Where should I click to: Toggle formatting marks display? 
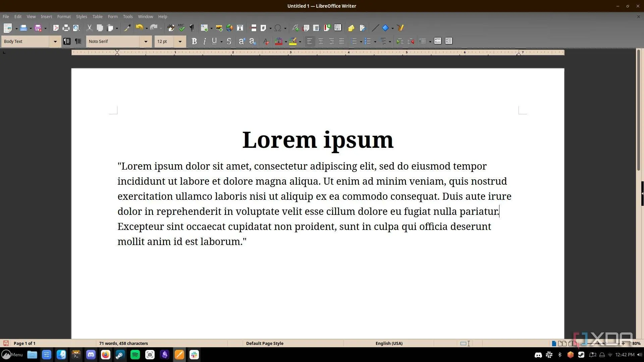click(191, 28)
